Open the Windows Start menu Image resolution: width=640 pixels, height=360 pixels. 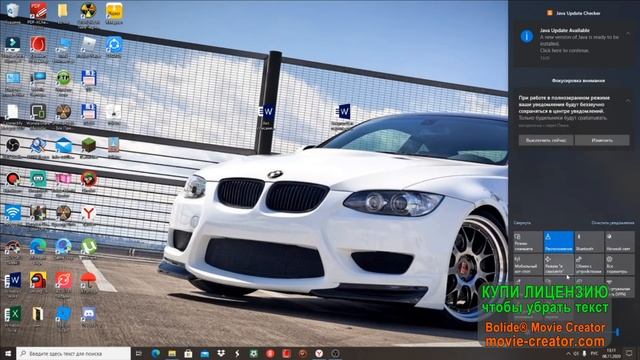pyautogui.click(x=8, y=353)
